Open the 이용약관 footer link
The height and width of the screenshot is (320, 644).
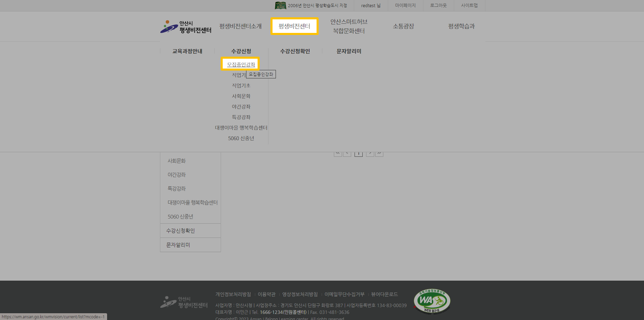click(x=267, y=294)
